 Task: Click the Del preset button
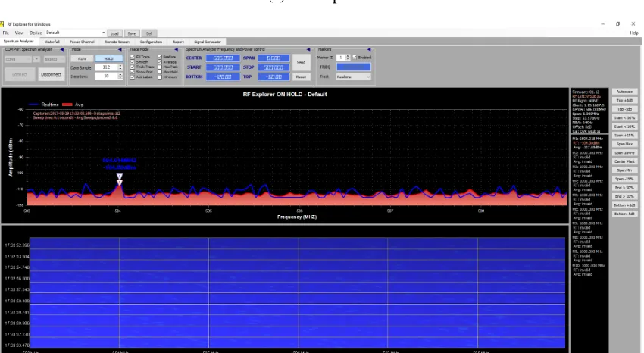[148, 33]
